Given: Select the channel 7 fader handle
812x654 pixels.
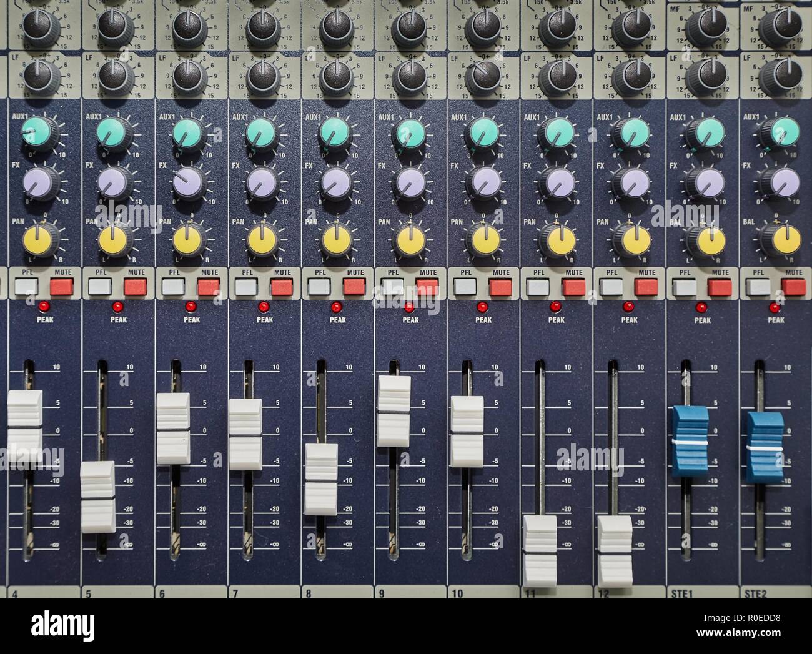Looking at the screenshot, I should click(x=245, y=434).
